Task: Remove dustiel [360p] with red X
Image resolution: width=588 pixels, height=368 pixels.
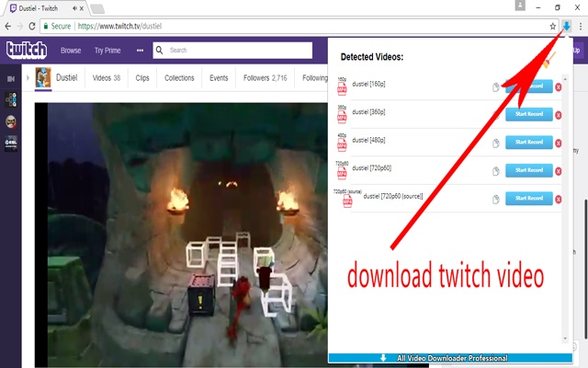Action: click(559, 115)
